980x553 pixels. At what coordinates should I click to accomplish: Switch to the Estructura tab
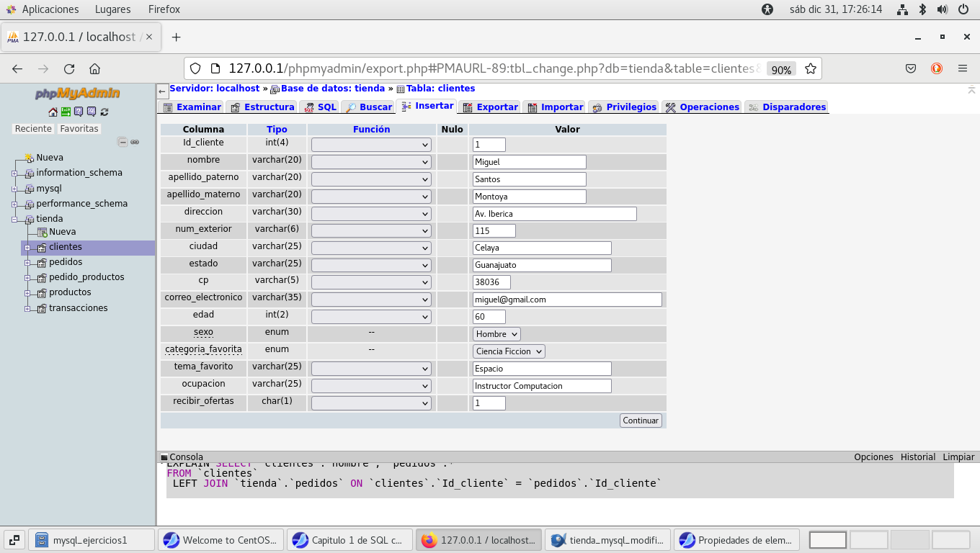click(262, 107)
